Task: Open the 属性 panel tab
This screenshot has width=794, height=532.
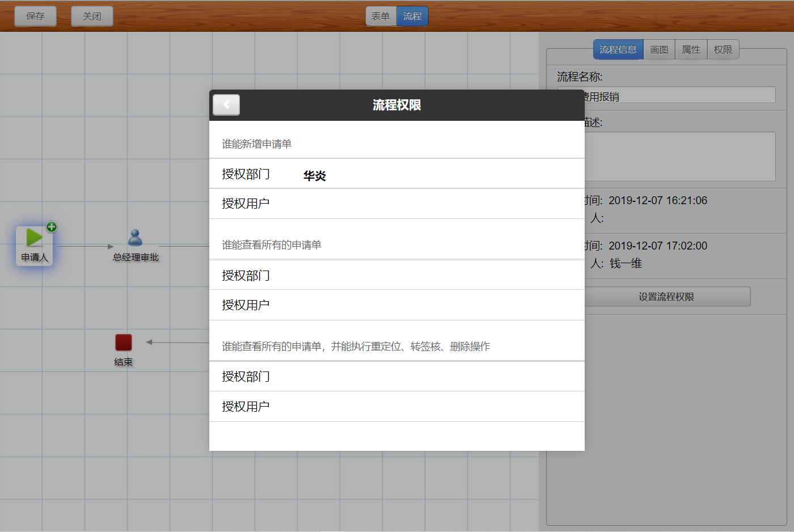Action: pos(691,49)
